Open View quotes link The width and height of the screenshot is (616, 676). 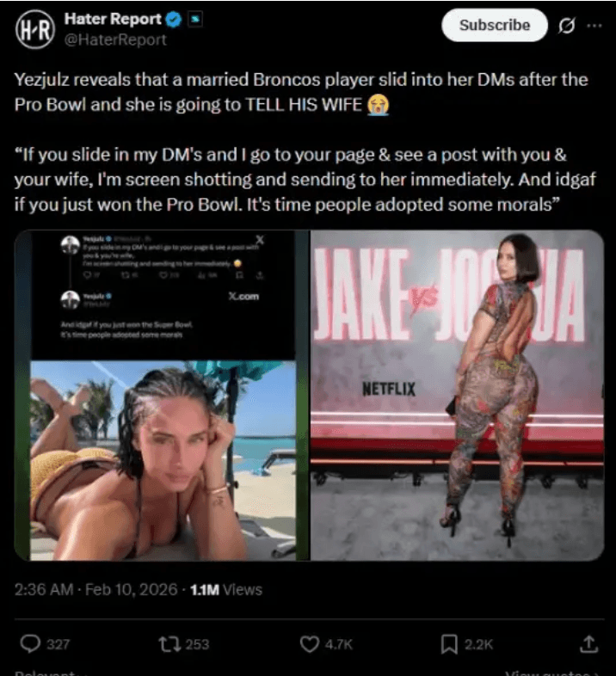(553, 673)
